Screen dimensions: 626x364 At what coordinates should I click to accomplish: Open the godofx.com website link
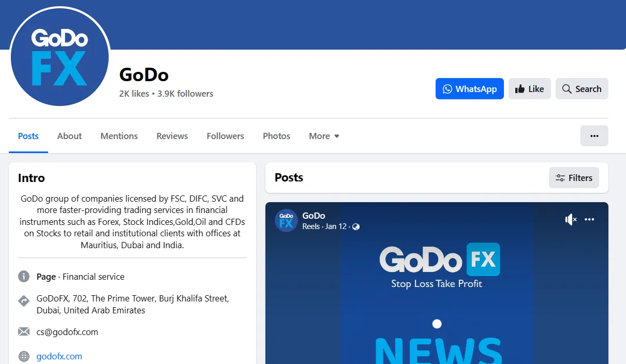pos(59,356)
